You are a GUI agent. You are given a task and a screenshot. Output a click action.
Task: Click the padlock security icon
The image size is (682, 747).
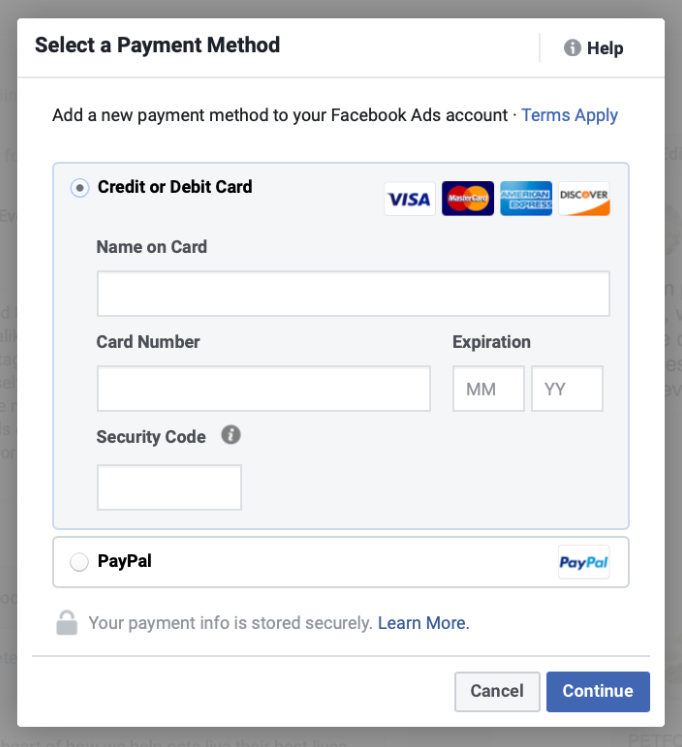[x=67, y=623]
